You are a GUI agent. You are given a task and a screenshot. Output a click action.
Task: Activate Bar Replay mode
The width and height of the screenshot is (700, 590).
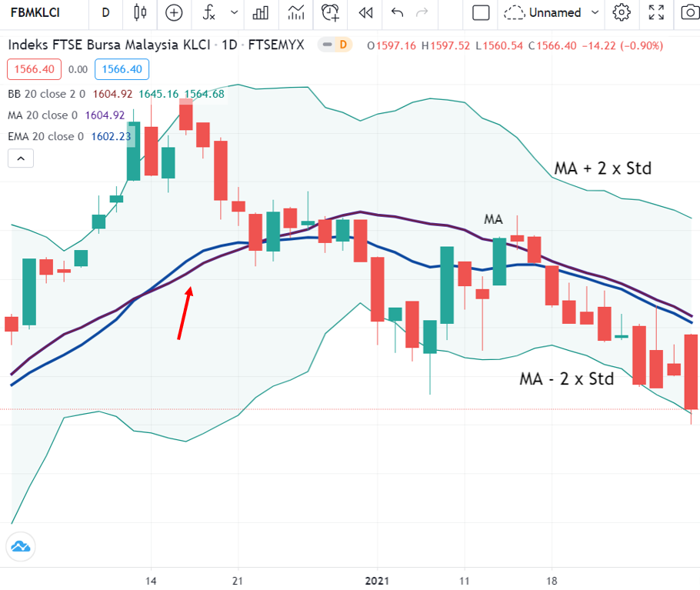click(x=365, y=14)
